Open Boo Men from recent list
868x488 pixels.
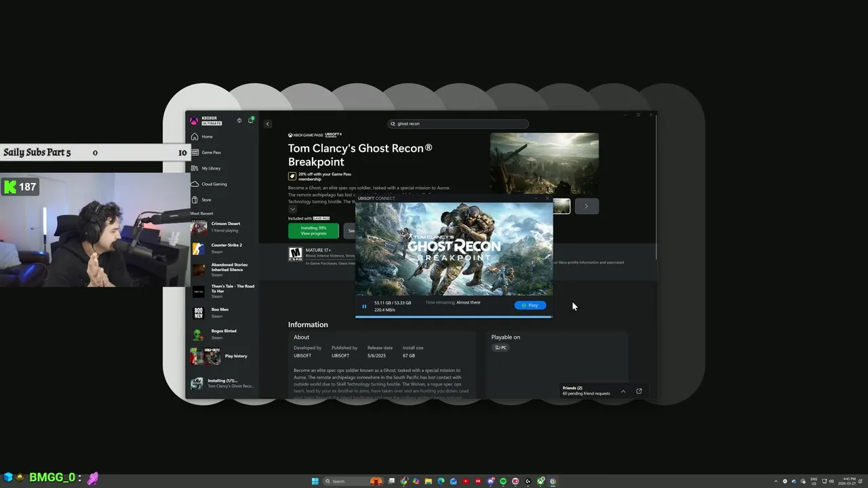tap(224, 312)
